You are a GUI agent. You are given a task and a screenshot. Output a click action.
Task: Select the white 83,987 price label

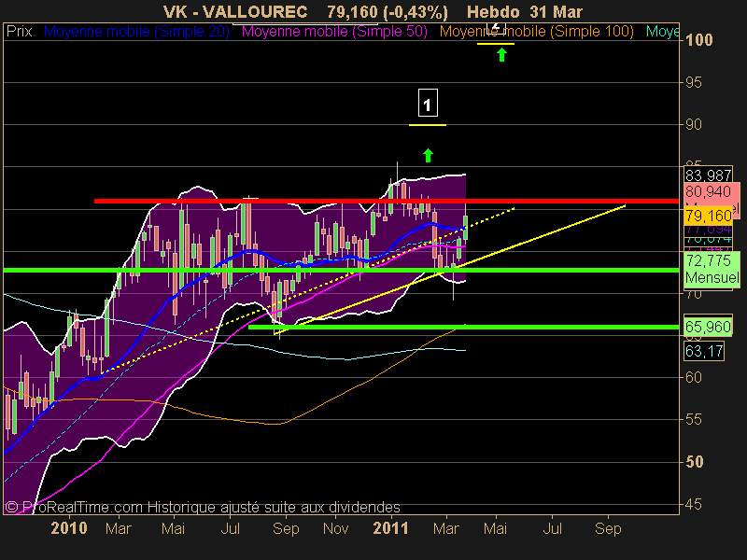pos(709,175)
